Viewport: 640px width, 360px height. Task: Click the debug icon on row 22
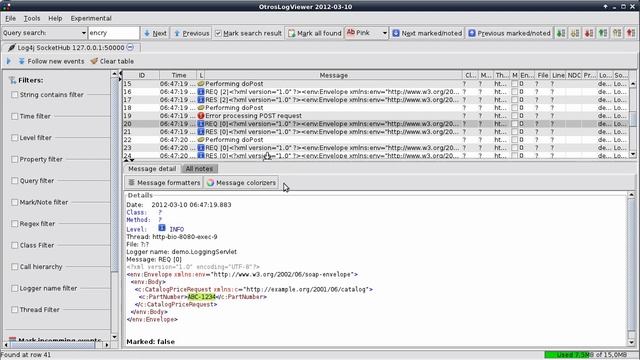(x=201, y=140)
